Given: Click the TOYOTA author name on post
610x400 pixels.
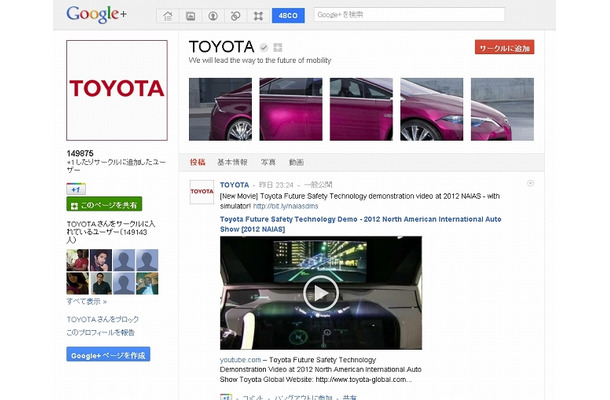Looking at the screenshot, I should click(234, 185).
